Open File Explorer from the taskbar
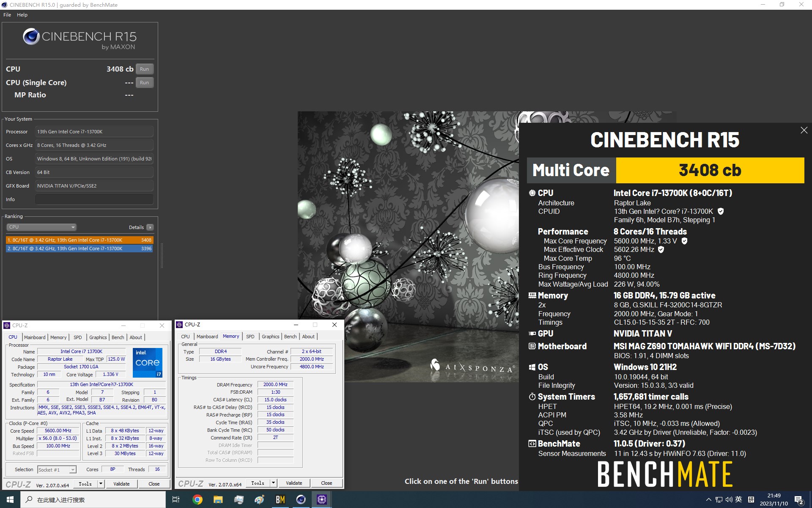The height and width of the screenshot is (508, 812). click(x=218, y=500)
